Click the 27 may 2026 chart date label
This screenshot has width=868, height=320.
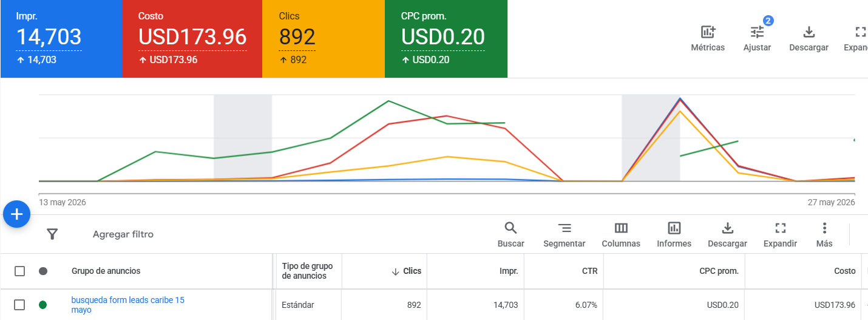pyautogui.click(x=831, y=202)
